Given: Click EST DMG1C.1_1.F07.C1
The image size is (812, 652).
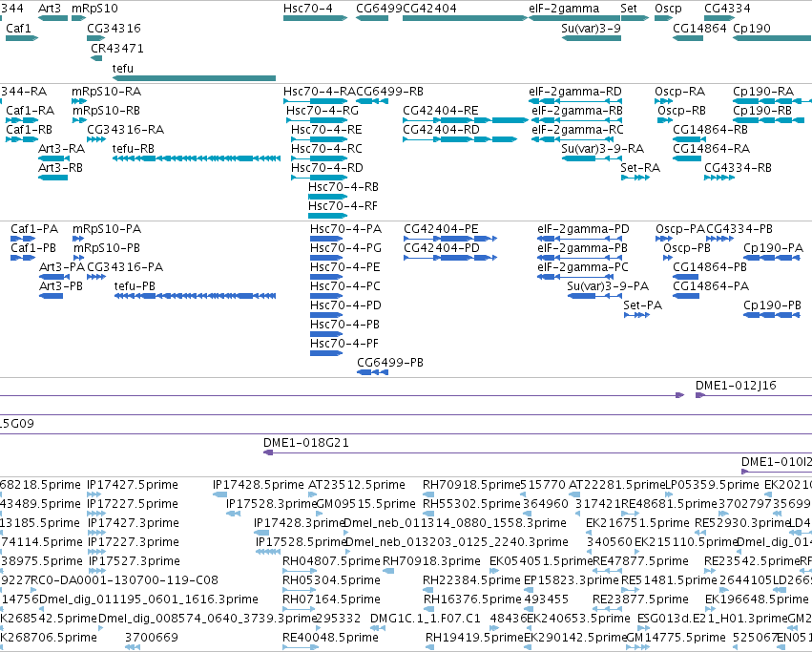Looking at the screenshot, I should tap(378, 627).
